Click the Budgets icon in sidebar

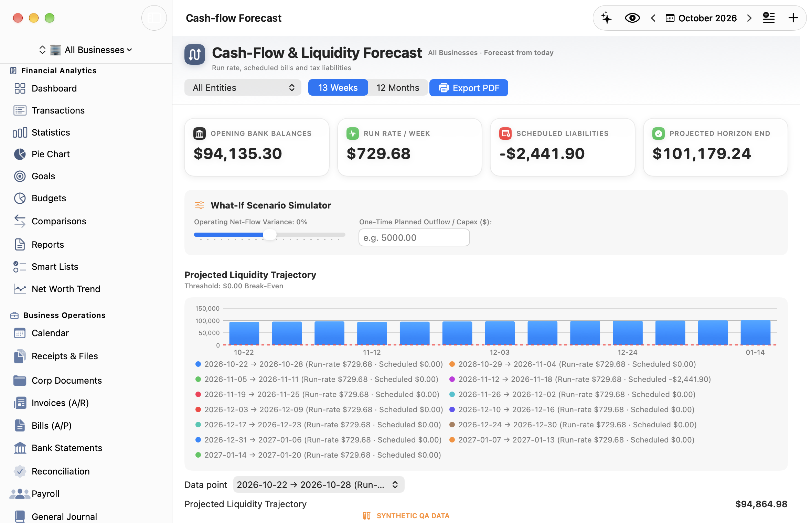pos(20,198)
